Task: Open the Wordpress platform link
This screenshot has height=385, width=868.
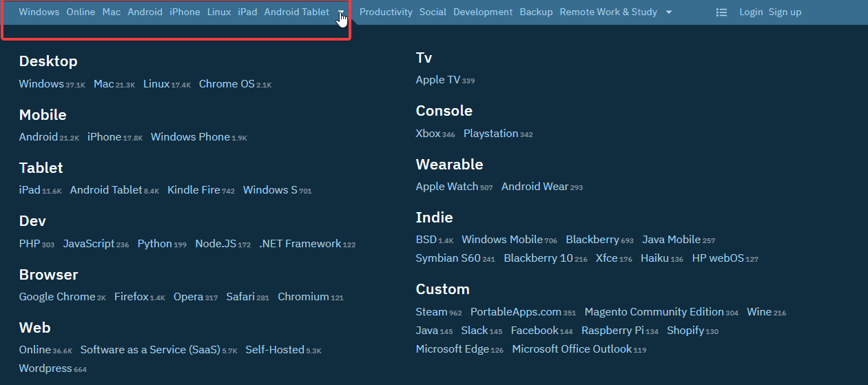Action: (45, 368)
